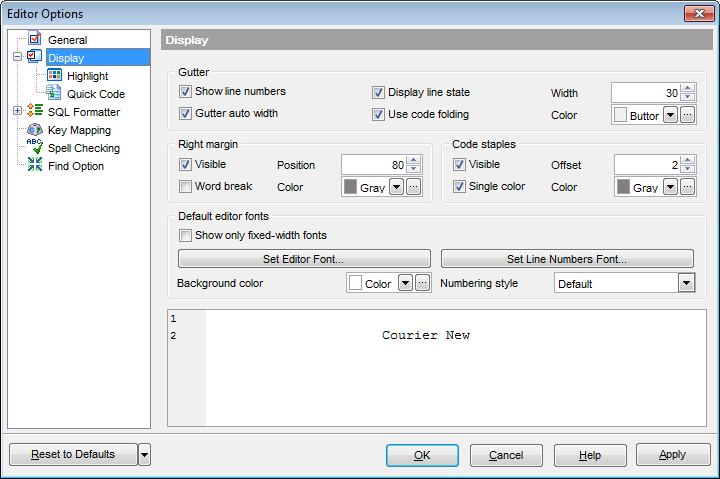Check Show only fixed-width fonts
720x479 pixels.
pos(186,236)
